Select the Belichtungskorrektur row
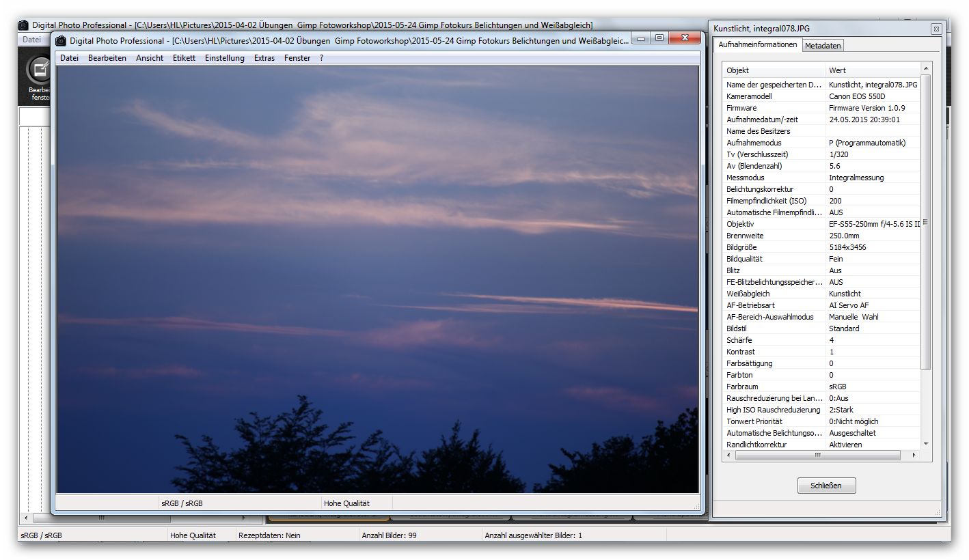 (821, 189)
